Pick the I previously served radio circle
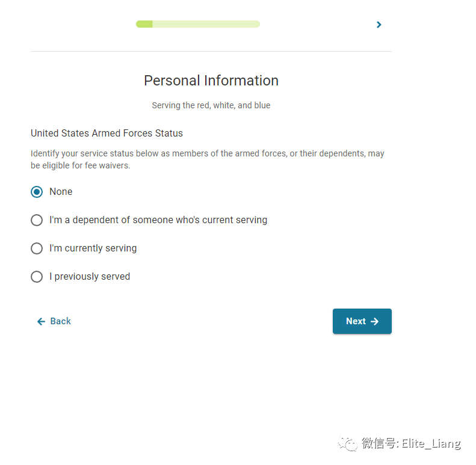Screen dimensions: 476x465 pos(37,277)
